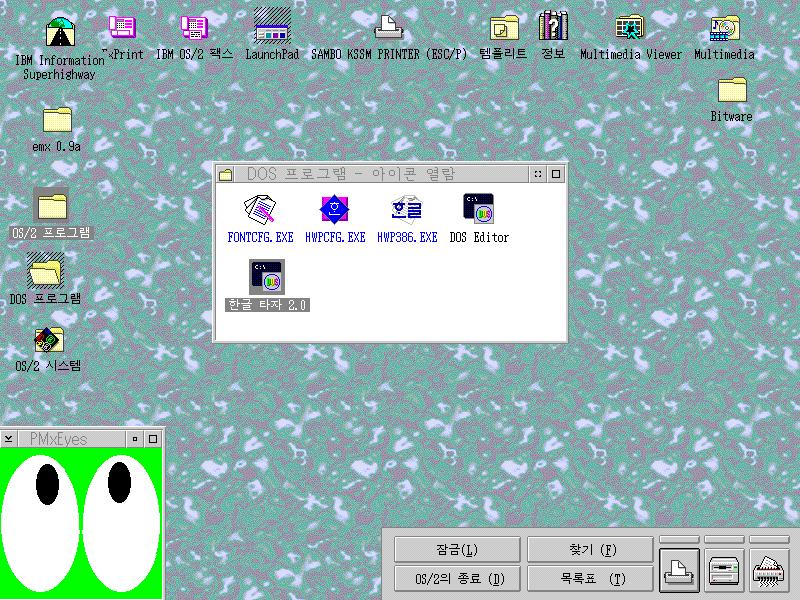Select FONTCFG.EXE in the DOS 프로그램 window

click(x=260, y=209)
